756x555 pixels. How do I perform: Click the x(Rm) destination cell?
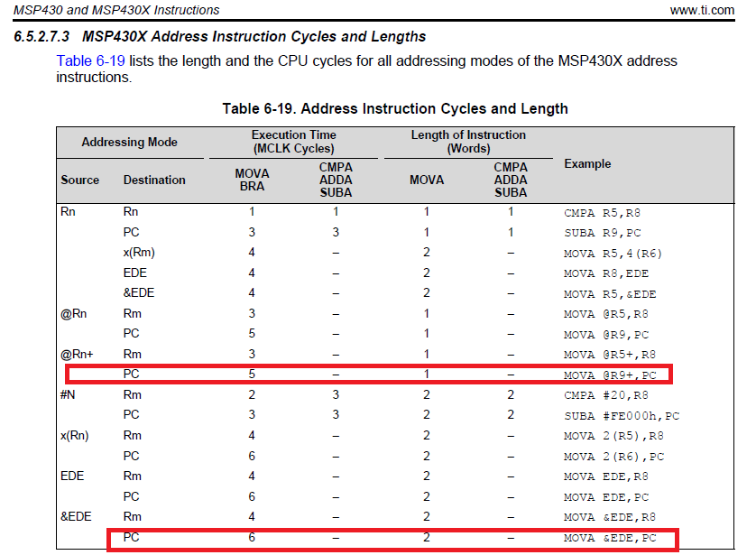[x=141, y=254]
